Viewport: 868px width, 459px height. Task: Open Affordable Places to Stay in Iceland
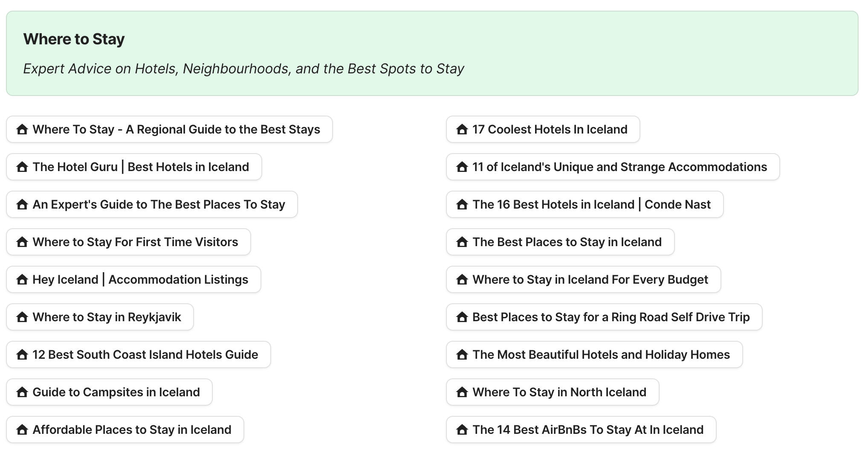tap(132, 430)
